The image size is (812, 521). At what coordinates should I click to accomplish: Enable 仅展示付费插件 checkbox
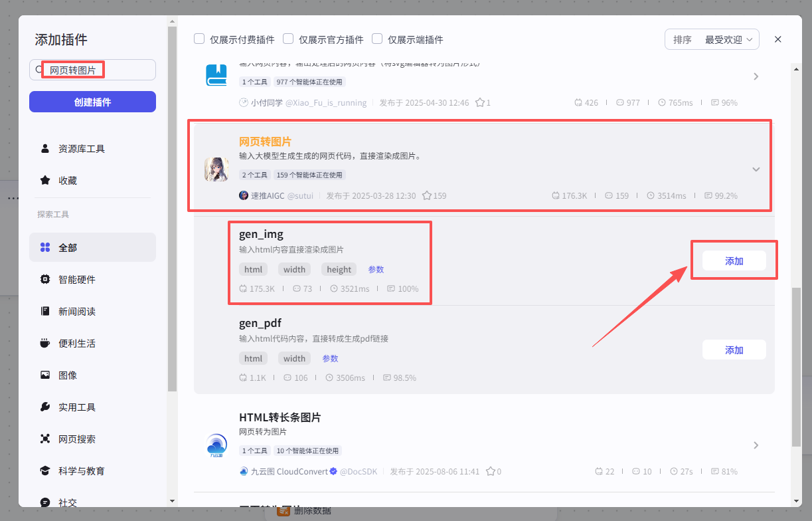[x=199, y=39]
